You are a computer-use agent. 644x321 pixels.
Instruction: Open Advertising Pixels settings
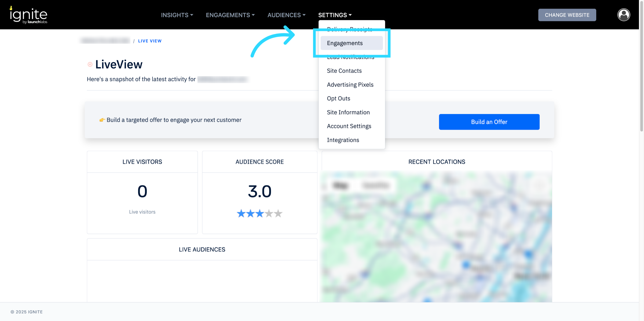pyautogui.click(x=350, y=85)
